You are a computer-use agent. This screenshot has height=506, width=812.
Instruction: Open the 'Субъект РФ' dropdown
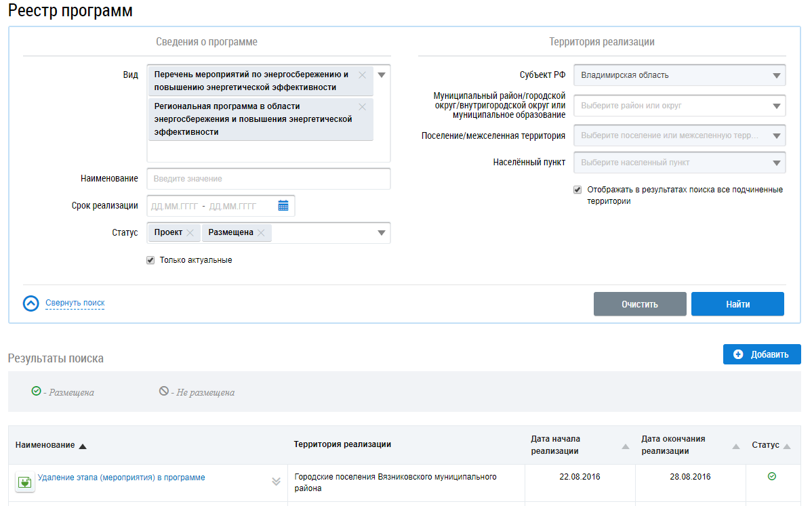(776, 76)
